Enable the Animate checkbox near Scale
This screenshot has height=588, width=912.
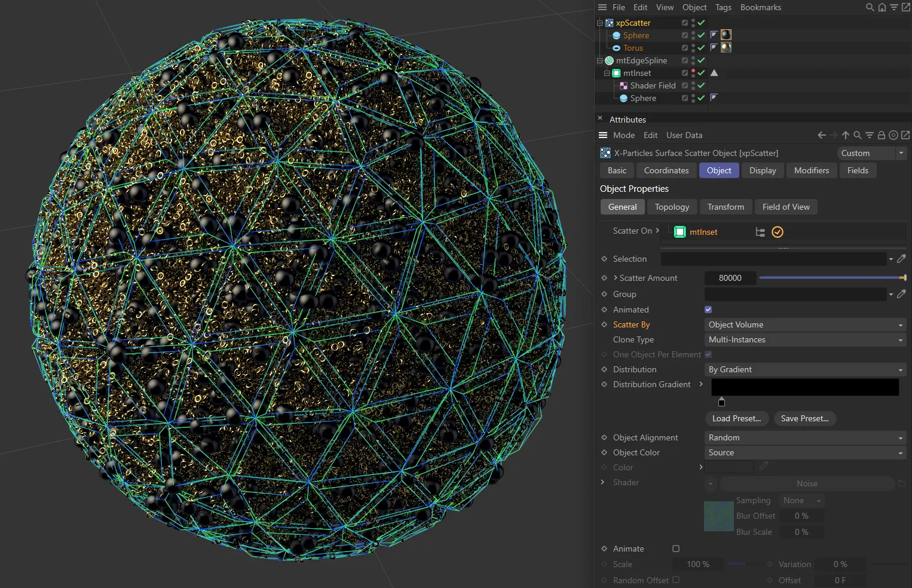(676, 549)
